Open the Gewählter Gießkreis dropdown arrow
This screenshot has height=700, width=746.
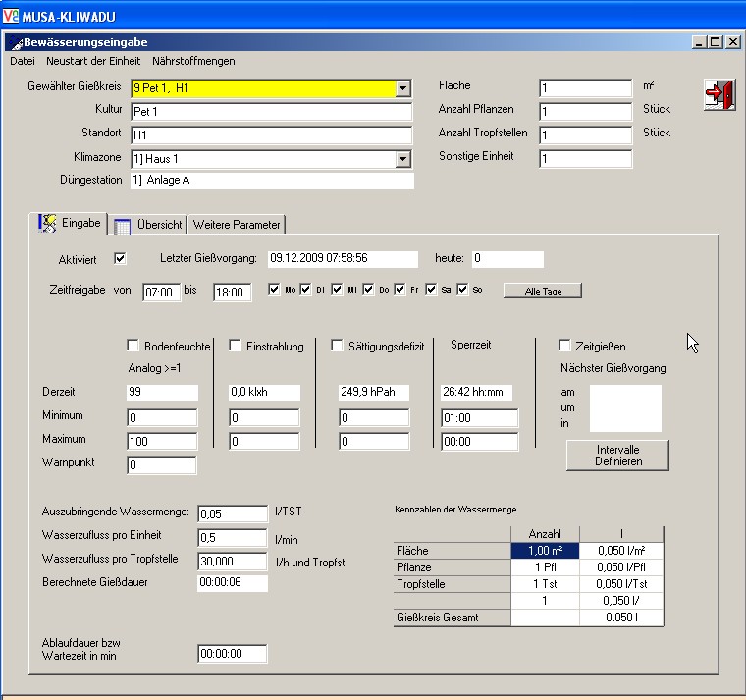pyautogui.click(x=403, y=88)
